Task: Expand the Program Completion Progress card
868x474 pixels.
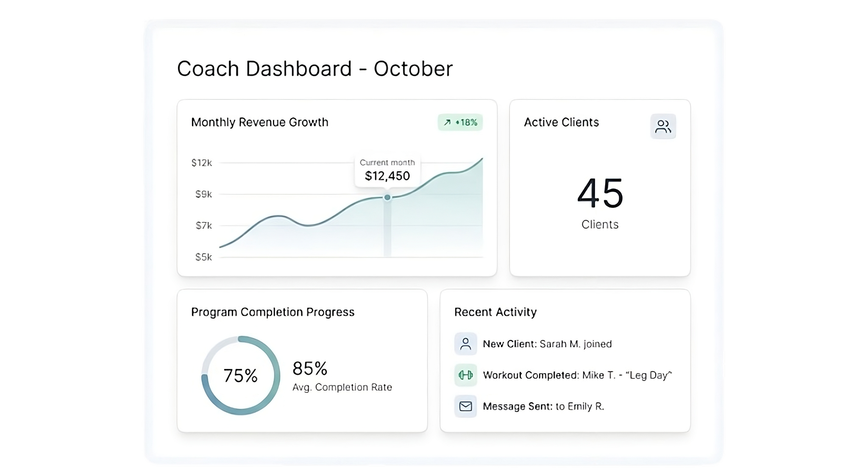Action: 302,360
